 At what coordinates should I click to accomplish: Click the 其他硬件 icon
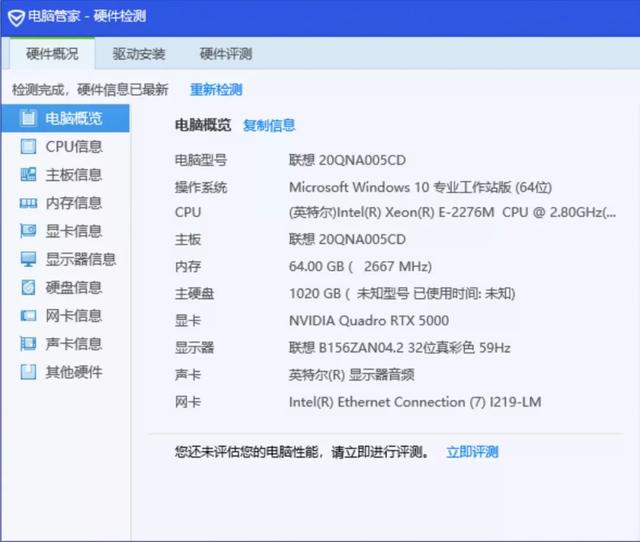(x=28, y=372)
